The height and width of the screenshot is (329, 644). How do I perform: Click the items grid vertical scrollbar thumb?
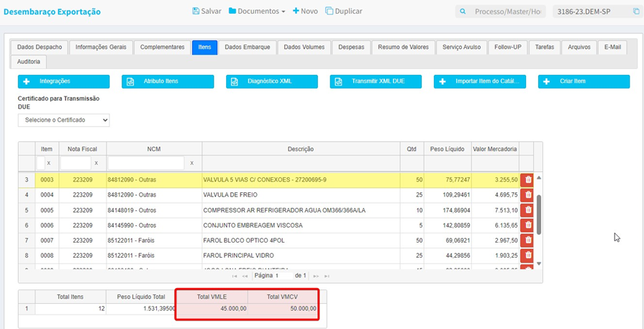pyautogui.click(x=539, y=215)
